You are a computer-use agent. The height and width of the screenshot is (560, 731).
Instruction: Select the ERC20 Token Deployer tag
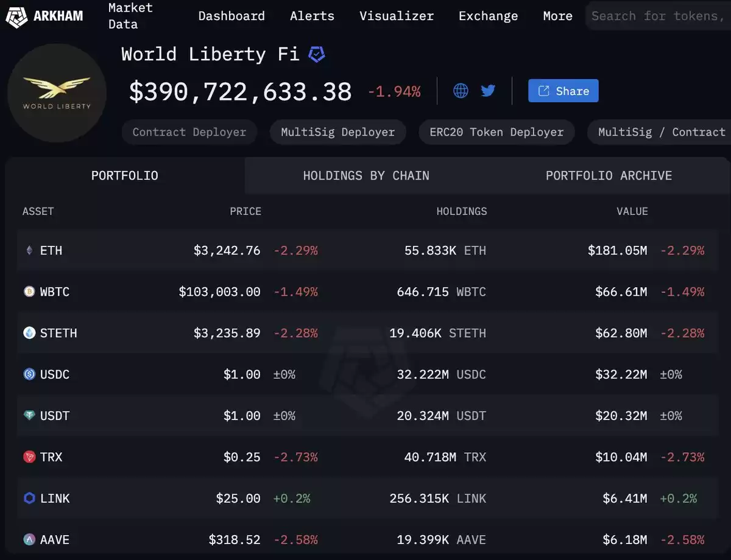[x=496, y=132]
